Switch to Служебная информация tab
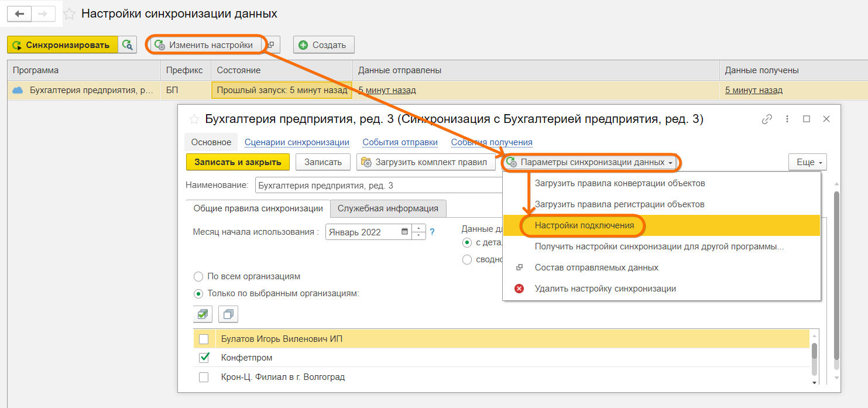 pyautogui.click(x=388, y=208)
